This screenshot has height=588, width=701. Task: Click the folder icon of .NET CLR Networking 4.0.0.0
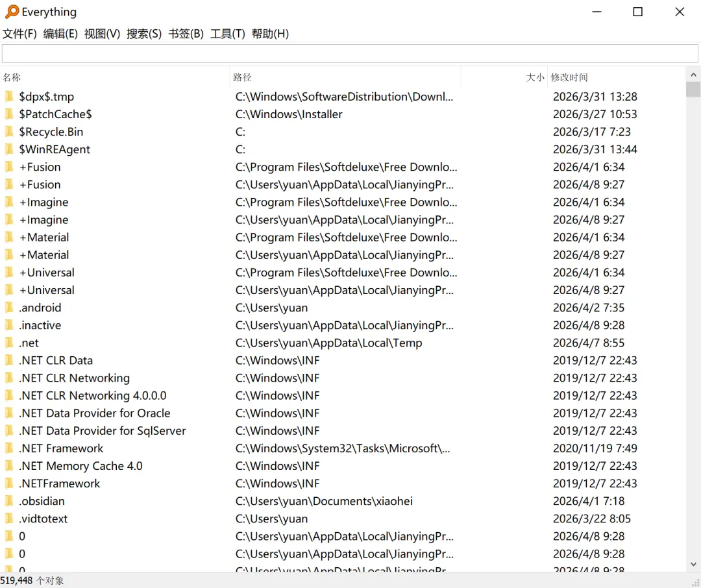(9, 396)
